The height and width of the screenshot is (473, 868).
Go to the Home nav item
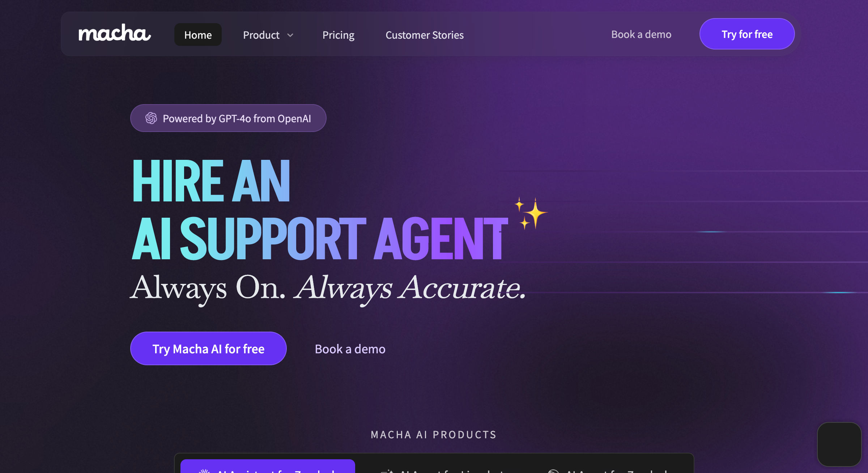coord(198,35)
